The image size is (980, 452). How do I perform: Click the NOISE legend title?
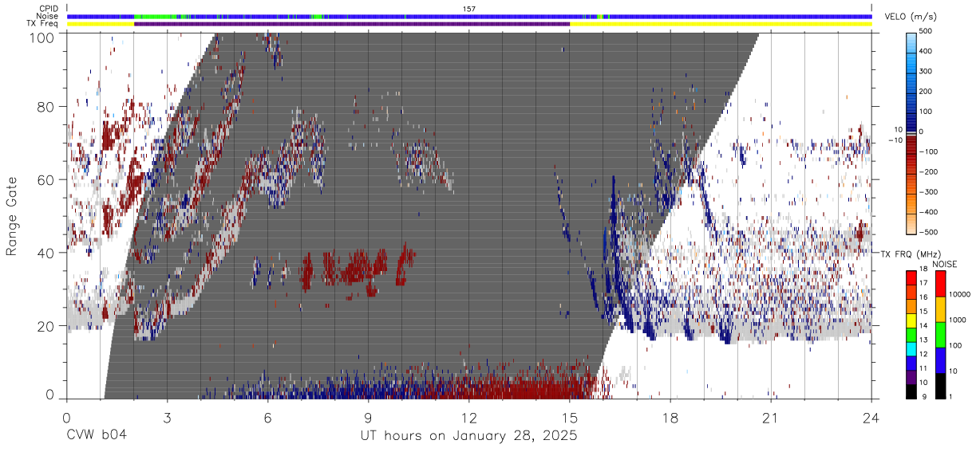944,264
